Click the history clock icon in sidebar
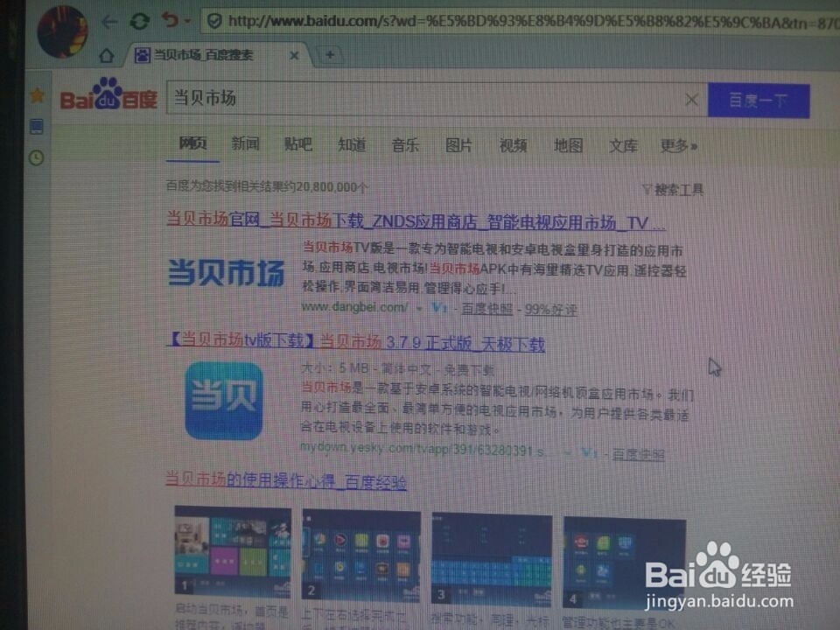This screenshot has width=840, height=630. click(37, 157)
